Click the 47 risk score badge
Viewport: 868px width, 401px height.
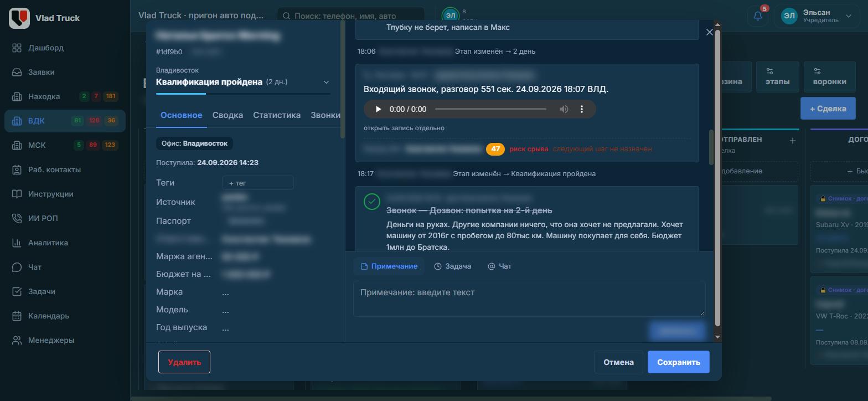(495, 149)
